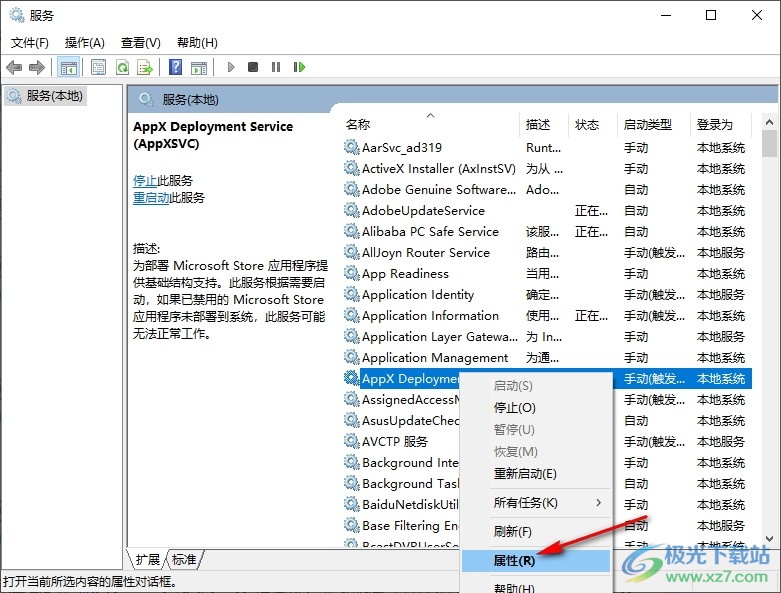Image resolution: width=781 pixels, height=593 pixels.
Task: Select the AarSvc_ad319 service name
Action: coord(402,147)
